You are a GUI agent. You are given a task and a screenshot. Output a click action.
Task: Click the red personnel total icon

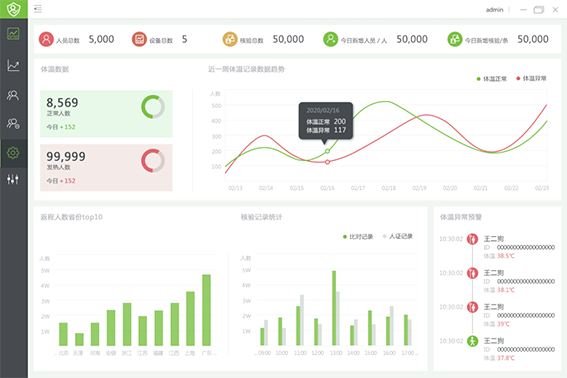(46, 39)
